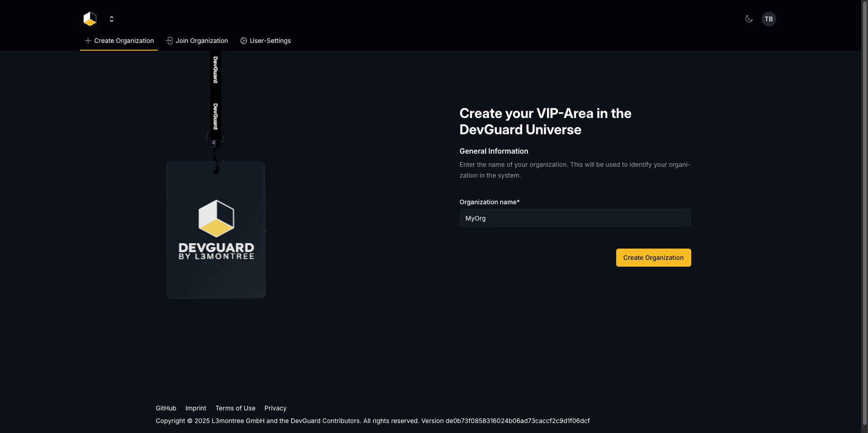Click the cube logo on the badge card
The image size is (868, 433).
(x=217, y=218)
